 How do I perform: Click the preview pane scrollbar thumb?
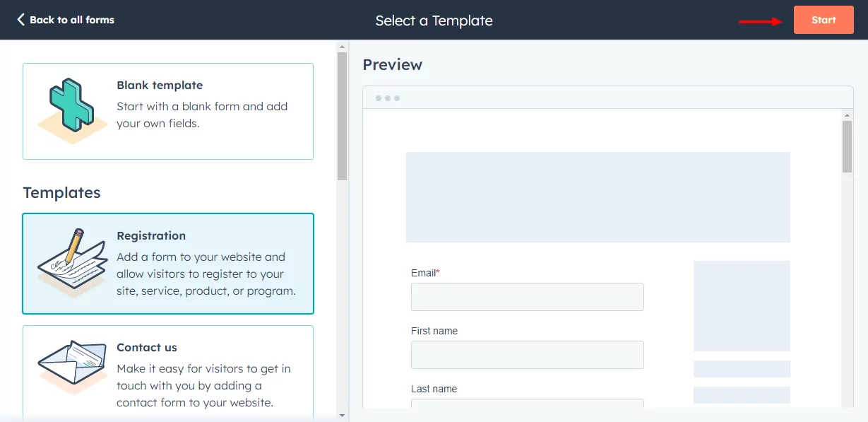(848, 146)
